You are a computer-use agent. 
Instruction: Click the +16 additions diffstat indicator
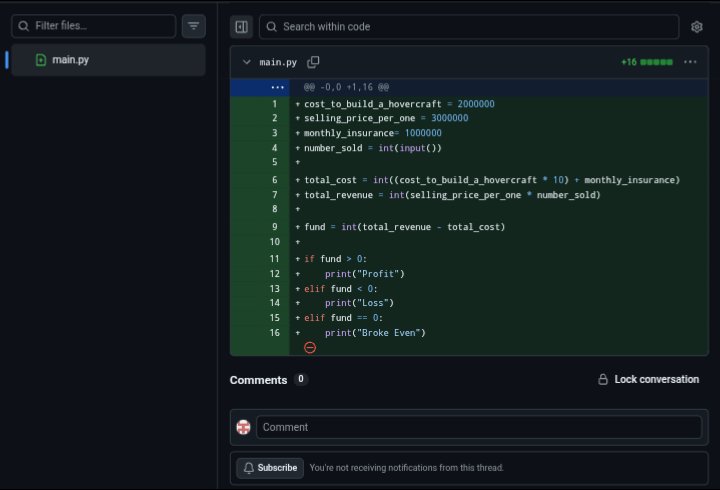(647, 62)
